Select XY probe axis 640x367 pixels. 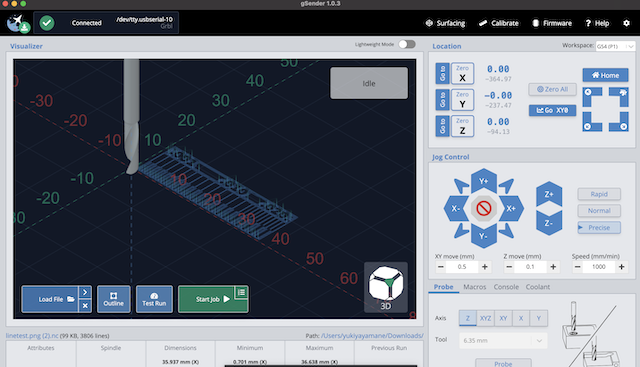503,318
